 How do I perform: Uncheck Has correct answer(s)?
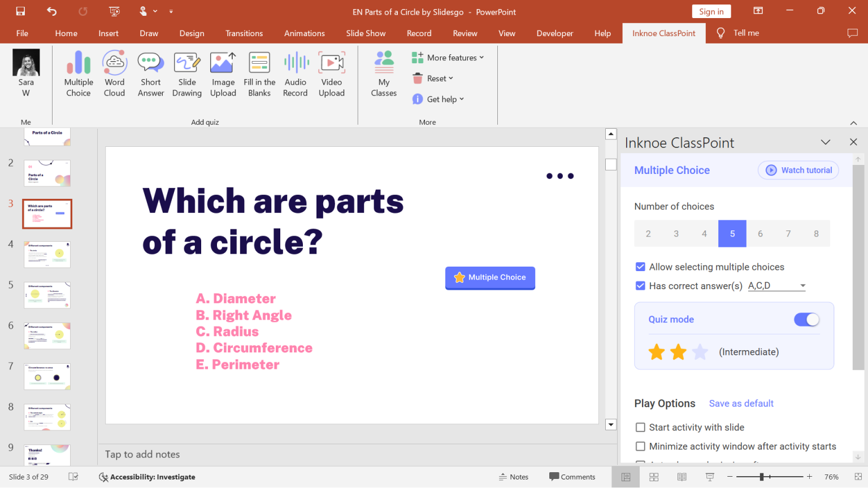pyautogui.click(x=640, y=286)
